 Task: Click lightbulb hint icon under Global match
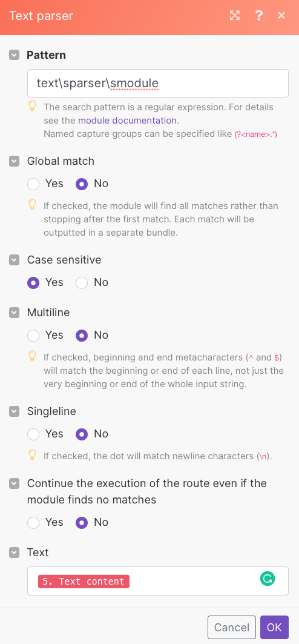(x=33, y=205)
